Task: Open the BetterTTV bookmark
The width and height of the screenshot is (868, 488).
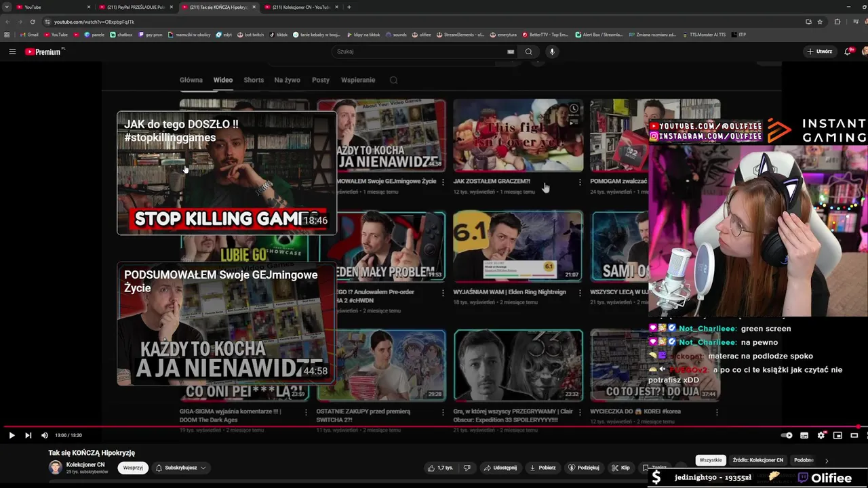Action: tap(545, 35)
